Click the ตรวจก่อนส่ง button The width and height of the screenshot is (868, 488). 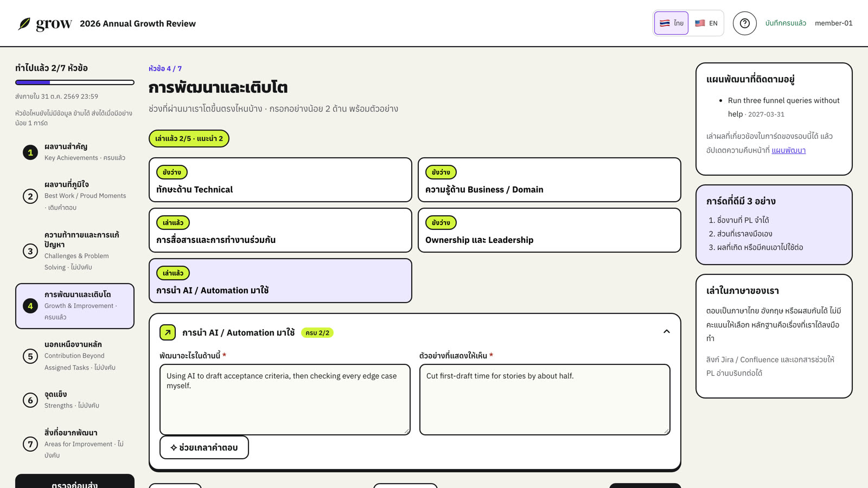coord(75,482)
